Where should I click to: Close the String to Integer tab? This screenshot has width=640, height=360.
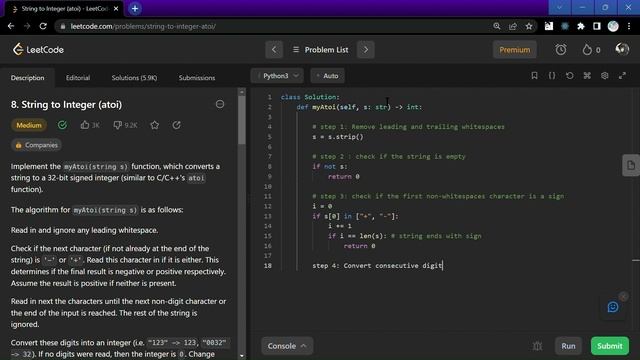[116, 9]
